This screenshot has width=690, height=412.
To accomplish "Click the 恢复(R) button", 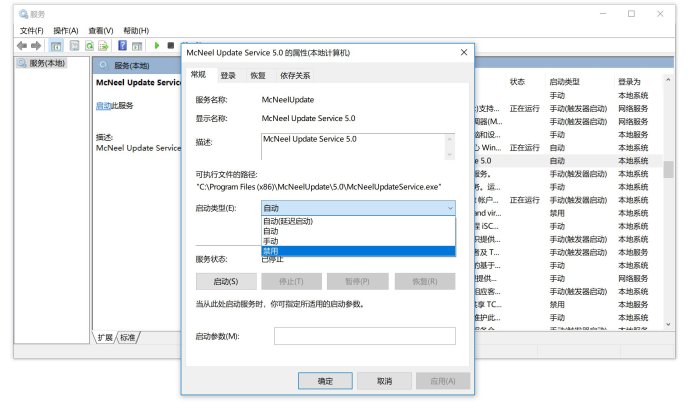I will (425, 281).
